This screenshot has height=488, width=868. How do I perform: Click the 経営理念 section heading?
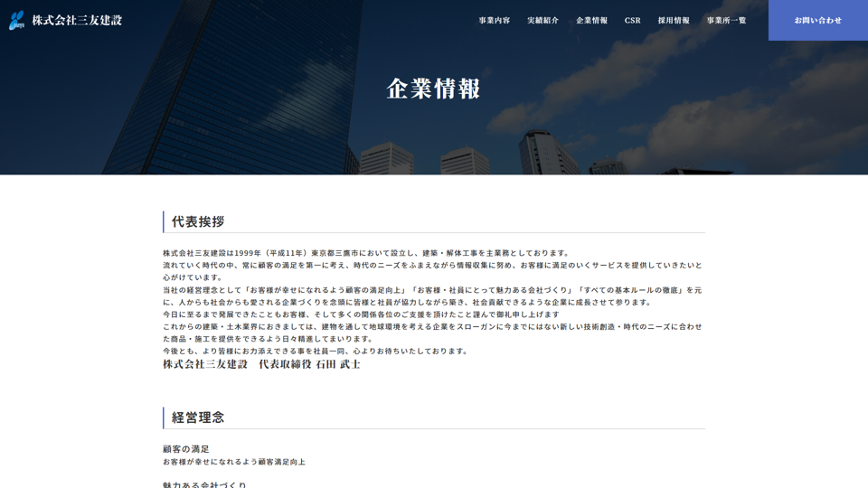click(x=198, y=418)
